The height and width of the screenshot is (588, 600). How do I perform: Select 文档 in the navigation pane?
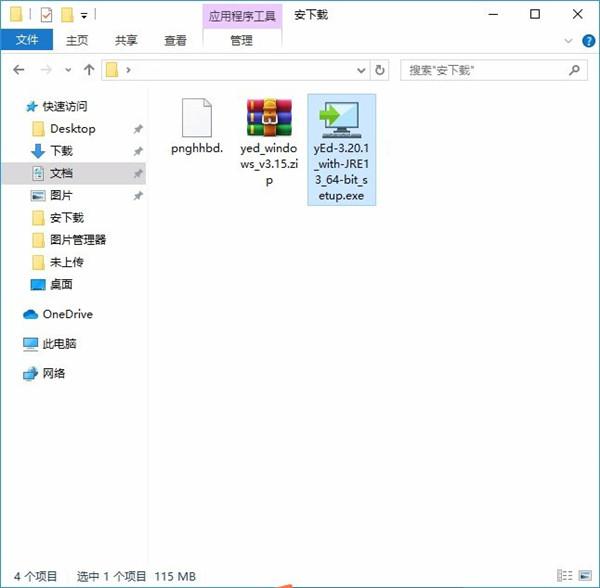74,173
